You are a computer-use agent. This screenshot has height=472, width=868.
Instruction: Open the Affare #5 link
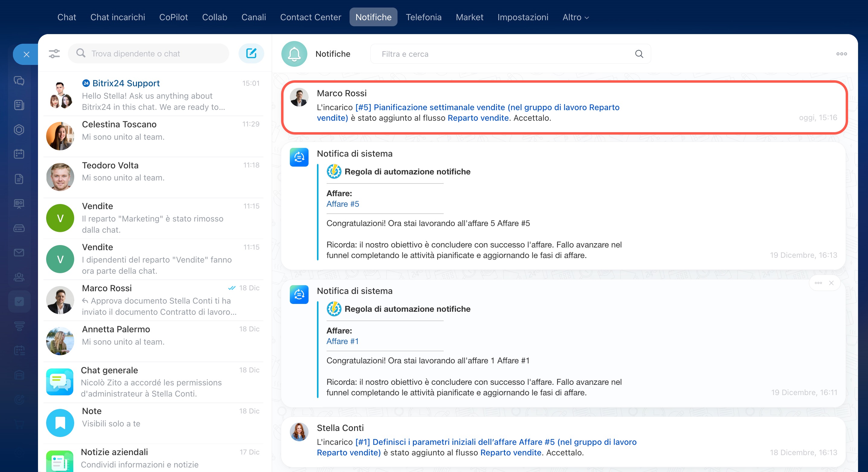point(342,204)
